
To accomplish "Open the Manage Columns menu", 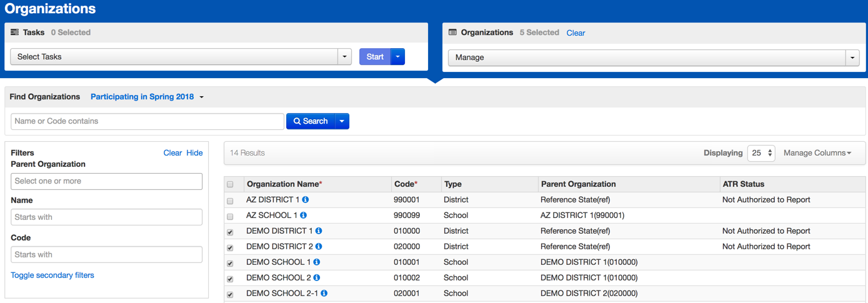I will pyautogui.click(x=817, y=153).
